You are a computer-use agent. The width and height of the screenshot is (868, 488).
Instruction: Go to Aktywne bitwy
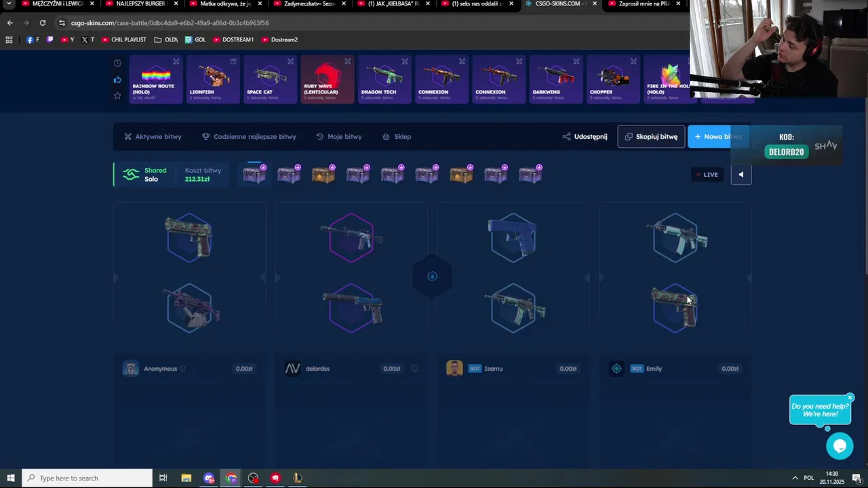(153, 136)
